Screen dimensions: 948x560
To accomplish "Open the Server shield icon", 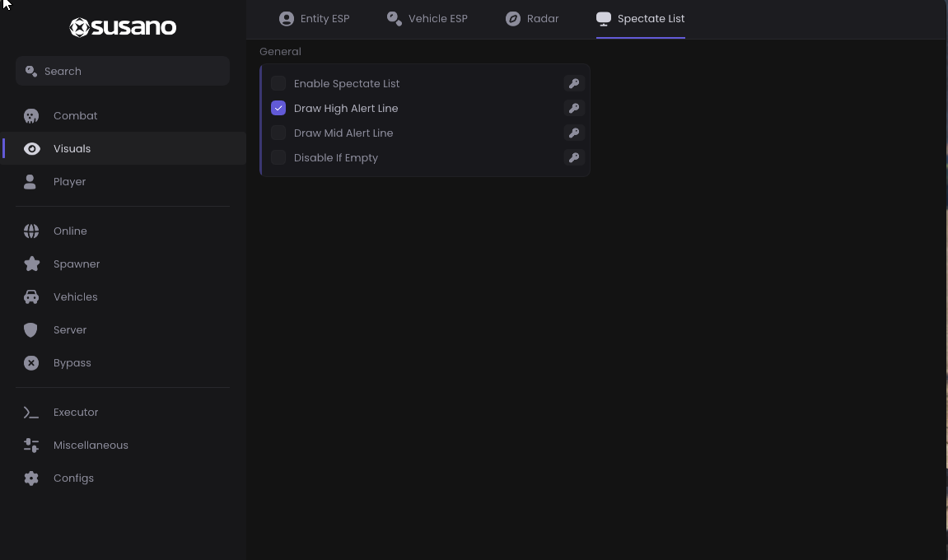I will 30,329.
